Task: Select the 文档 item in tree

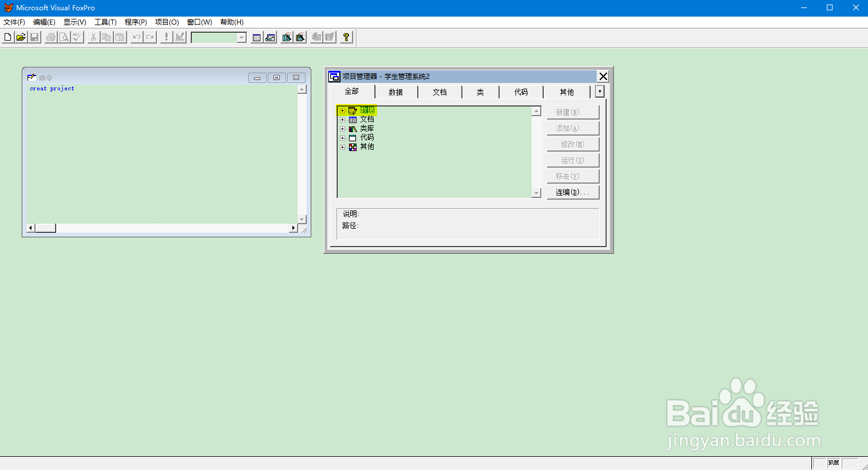Action: pos(367,120)
